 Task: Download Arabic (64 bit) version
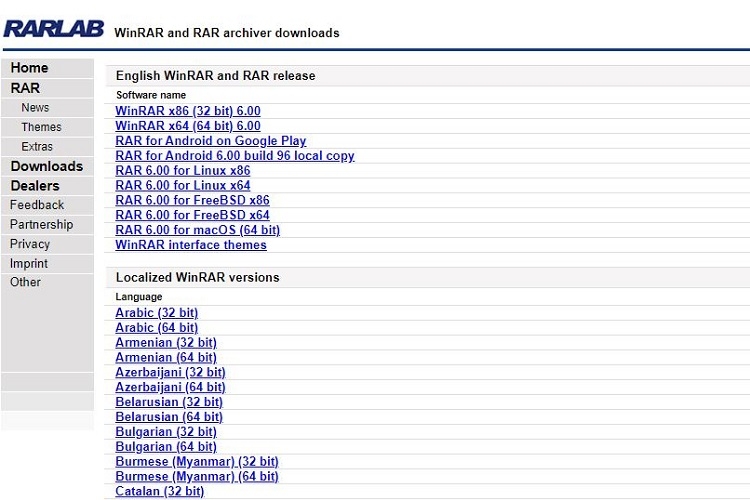click(x=156, y=328)
